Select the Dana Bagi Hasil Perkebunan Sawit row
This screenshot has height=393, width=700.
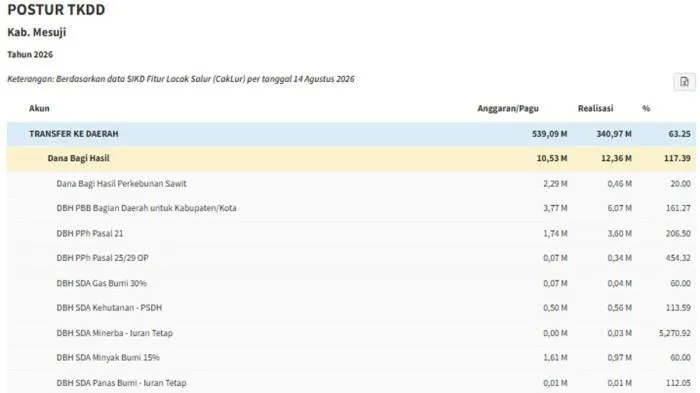click(x=351, y=184)
